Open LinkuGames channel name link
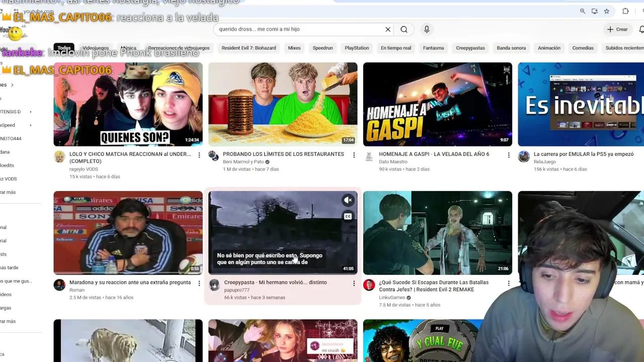 pyautogui.click(x=392, y=298)
